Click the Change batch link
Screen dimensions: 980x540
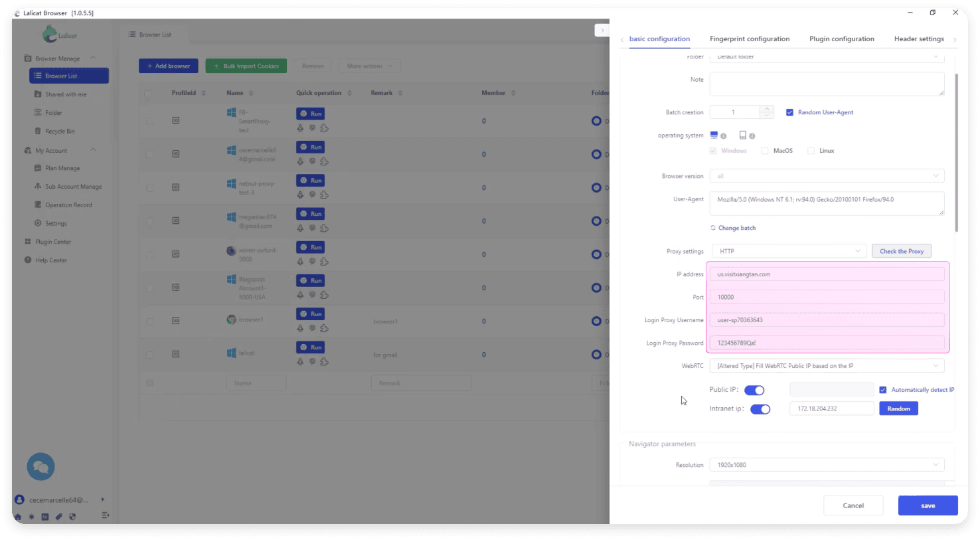click(737, 228)
